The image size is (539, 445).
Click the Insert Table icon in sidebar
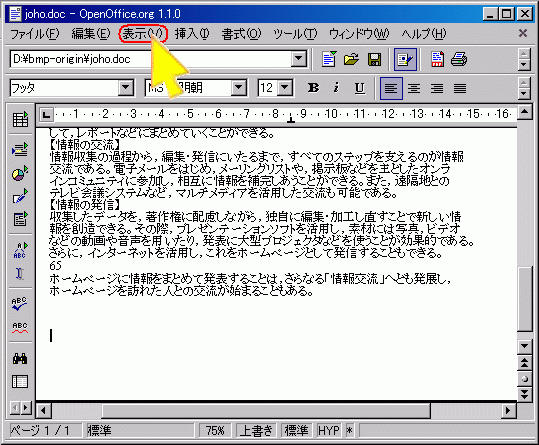tap(20, 120)
